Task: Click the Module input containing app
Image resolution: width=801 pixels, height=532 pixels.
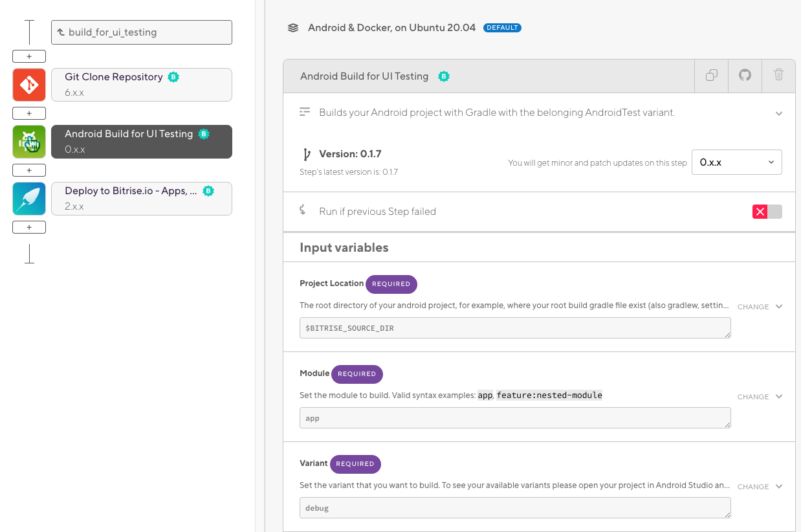Action: coord(514,417)
